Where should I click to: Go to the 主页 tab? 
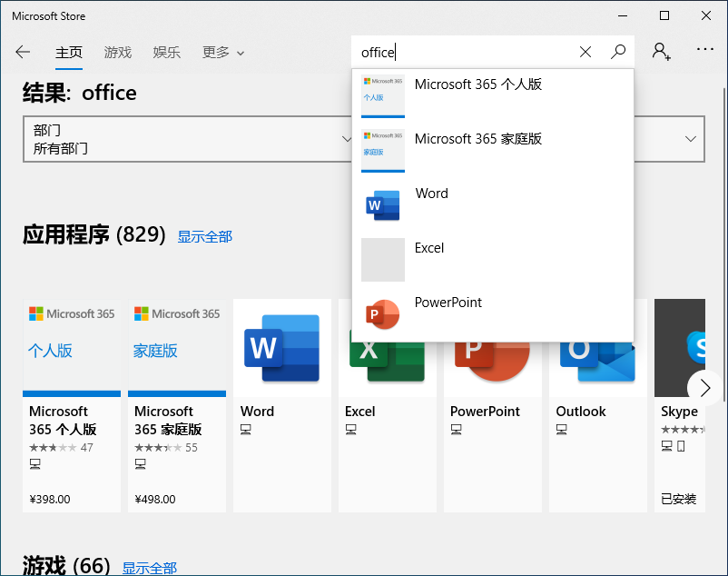[x=69, y=53]
